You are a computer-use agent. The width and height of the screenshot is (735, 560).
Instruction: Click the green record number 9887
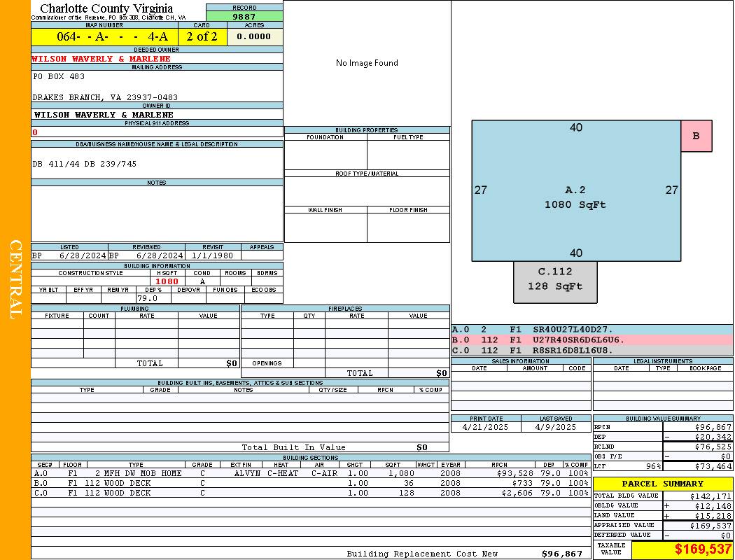(244, 17)
